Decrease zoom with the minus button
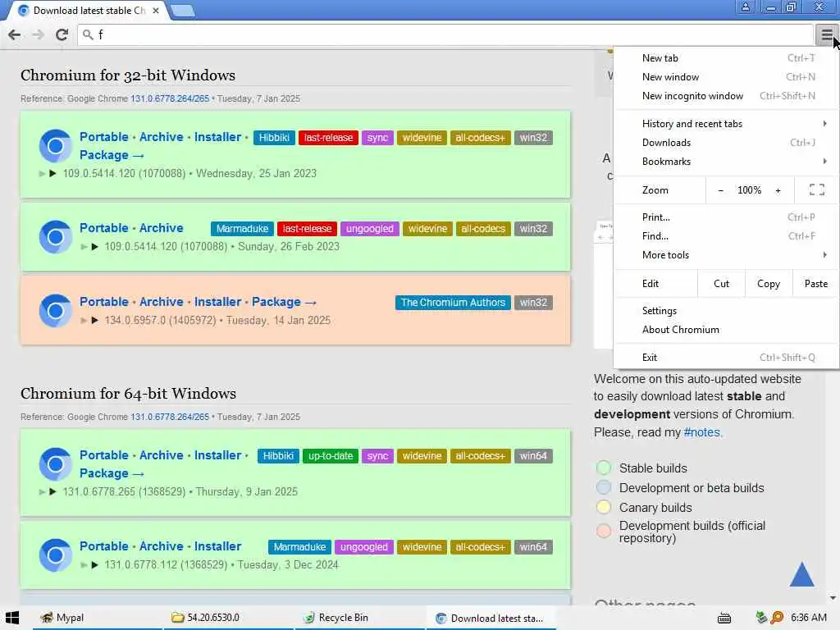 [x=720, y=190]
